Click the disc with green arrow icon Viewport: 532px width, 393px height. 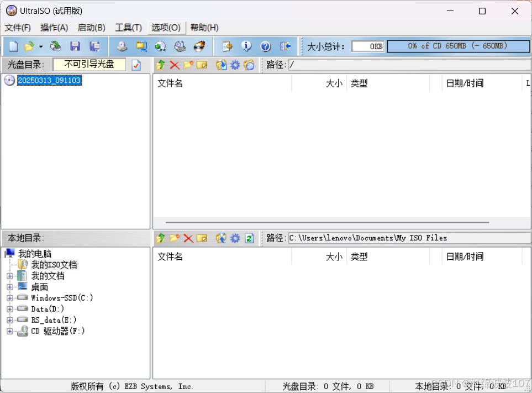(x=160, y=46)
